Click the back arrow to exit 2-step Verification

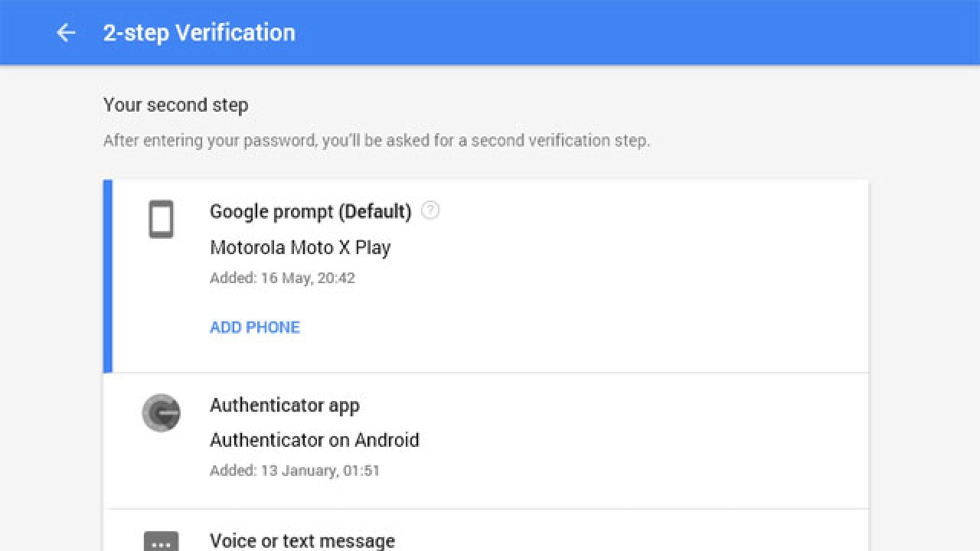click(x=66, y=32)
